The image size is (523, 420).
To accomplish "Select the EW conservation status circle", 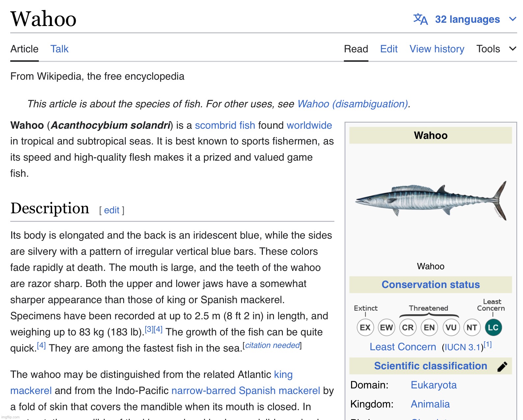I will (386, 328).
